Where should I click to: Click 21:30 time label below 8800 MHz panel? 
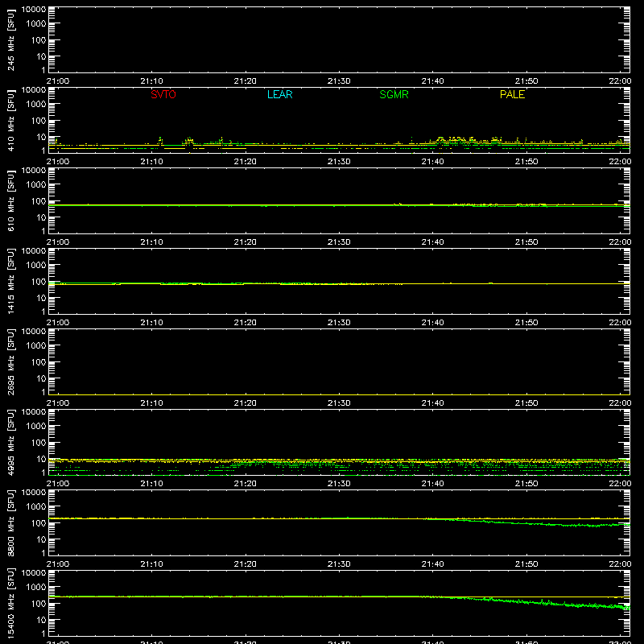pos(339,564)
